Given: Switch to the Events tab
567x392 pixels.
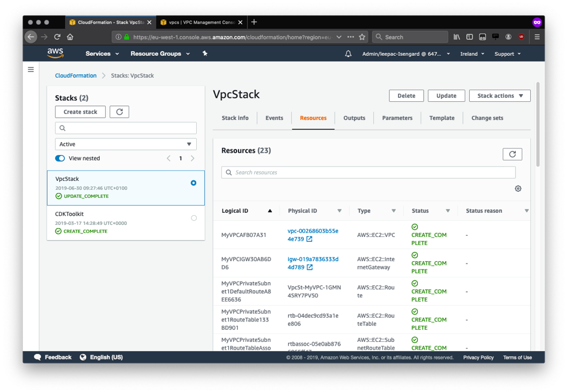Looking at the screenshot, I should [x=274, y=118].
